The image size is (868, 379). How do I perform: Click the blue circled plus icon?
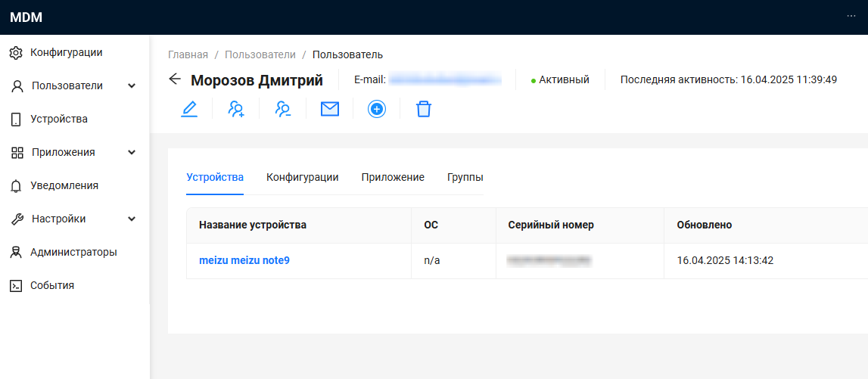pyautogui.click(x=377, y=110)
